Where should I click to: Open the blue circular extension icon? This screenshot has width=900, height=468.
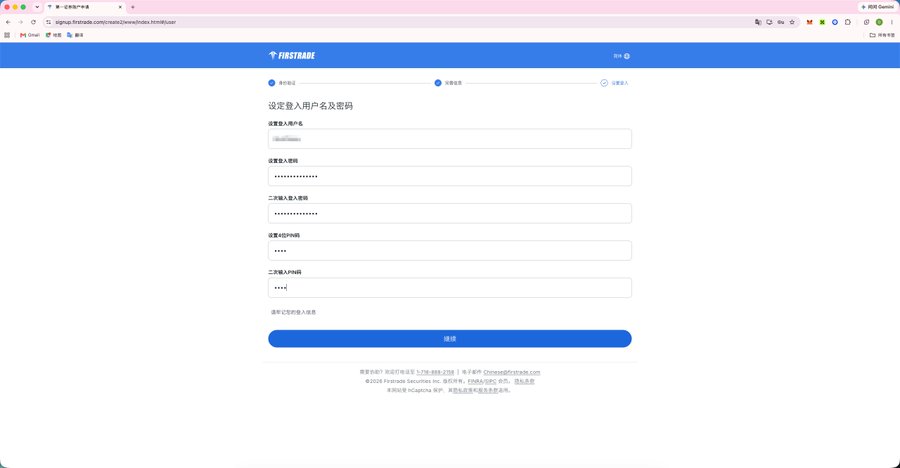coord(835,22)
